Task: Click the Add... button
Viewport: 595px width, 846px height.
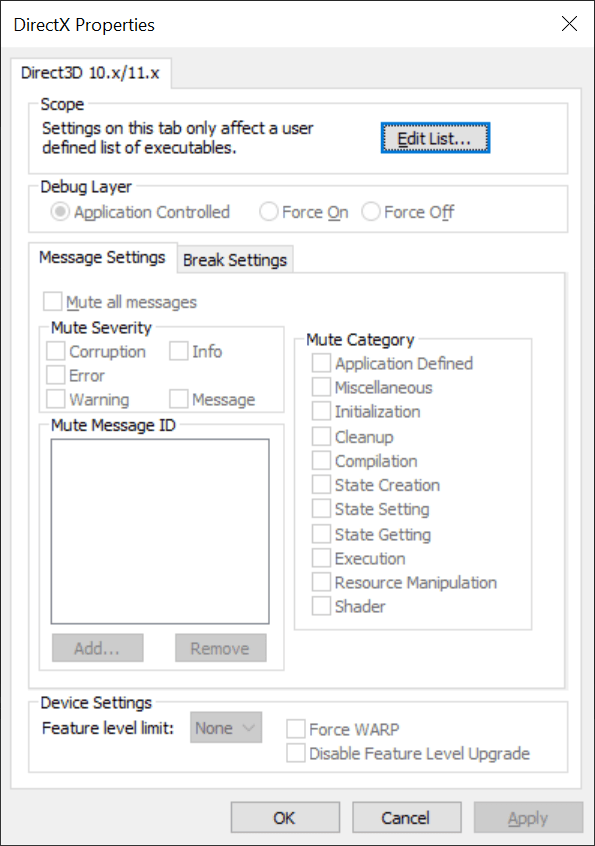Action: 98,648
